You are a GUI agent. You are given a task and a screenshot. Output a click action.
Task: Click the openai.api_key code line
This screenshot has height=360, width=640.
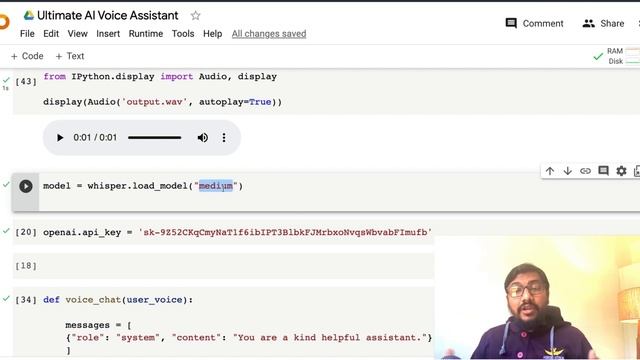coord(238,232)
